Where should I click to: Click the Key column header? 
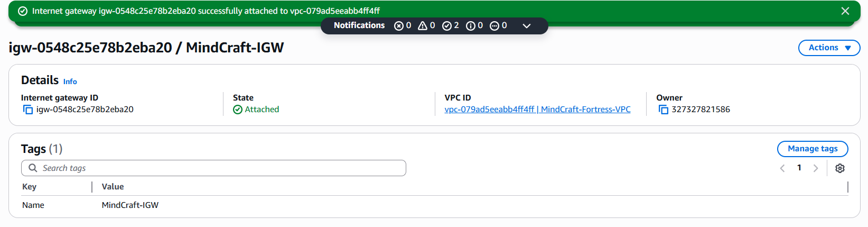[30, 187]
